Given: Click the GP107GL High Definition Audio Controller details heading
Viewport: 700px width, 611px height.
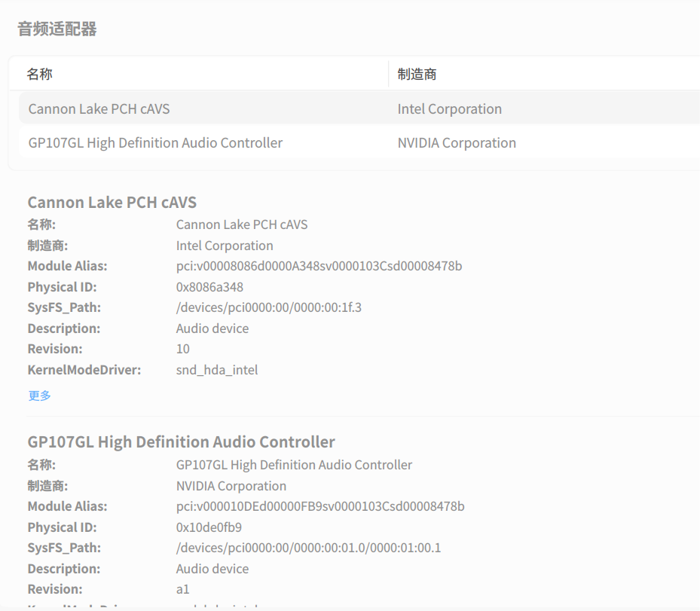Looking at the screenshot, I should pyautogui.click(x=182, y=441).
